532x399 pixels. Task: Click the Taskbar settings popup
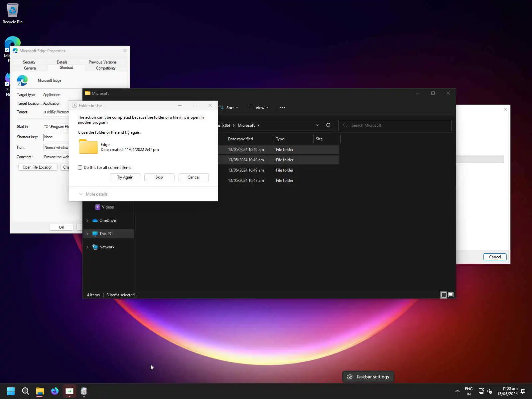[368, 377]
